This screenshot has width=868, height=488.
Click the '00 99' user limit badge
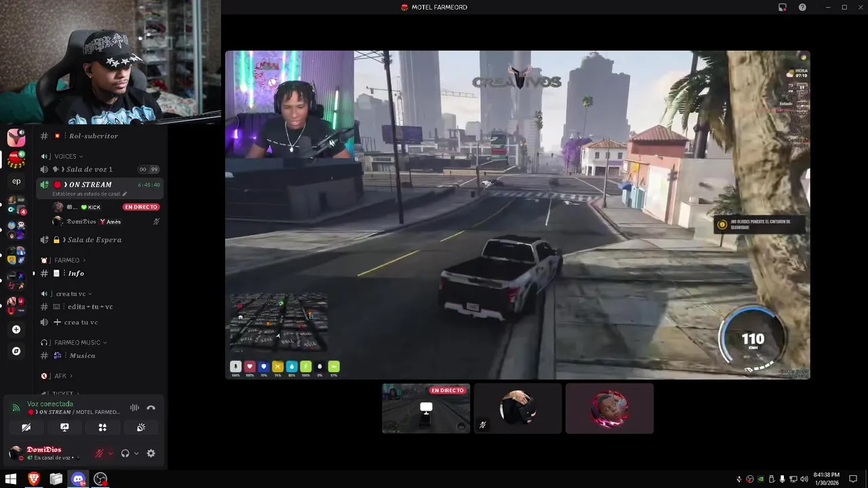[149, 169]
